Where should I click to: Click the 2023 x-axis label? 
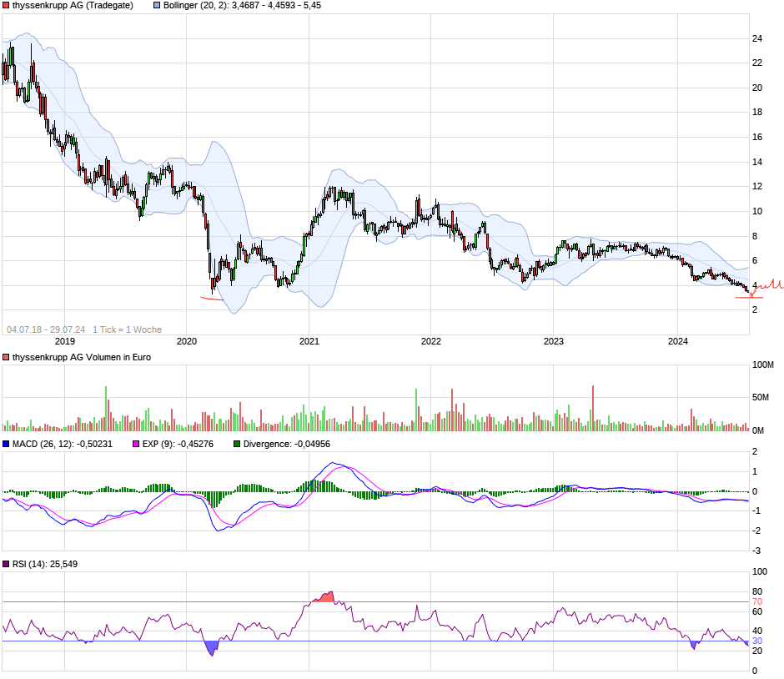(x=554, y=341)
